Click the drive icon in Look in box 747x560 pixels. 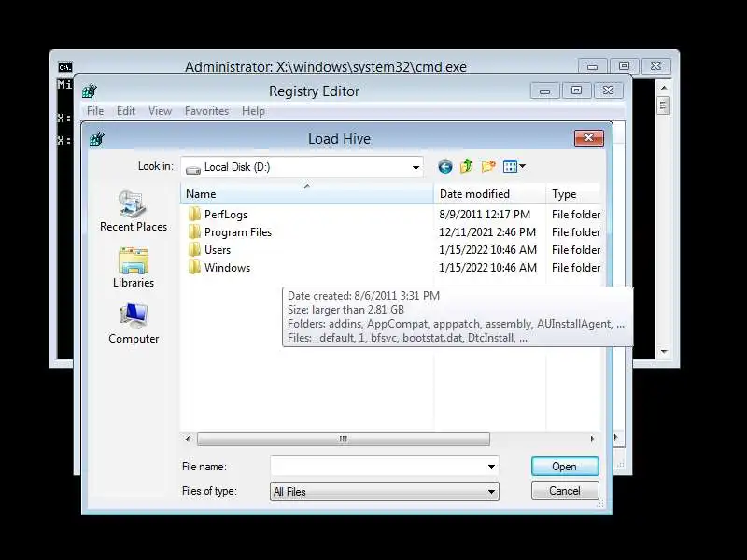(x=193, y=168)
